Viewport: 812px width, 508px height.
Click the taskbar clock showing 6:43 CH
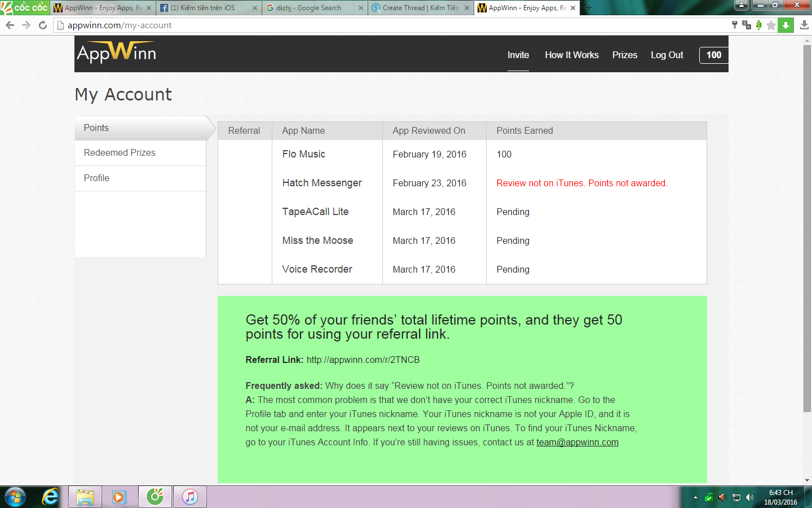(781, 497)
